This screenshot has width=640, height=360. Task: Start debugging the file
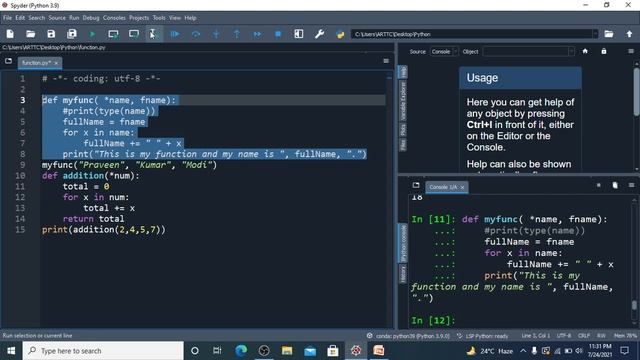[x=175, y=34]
